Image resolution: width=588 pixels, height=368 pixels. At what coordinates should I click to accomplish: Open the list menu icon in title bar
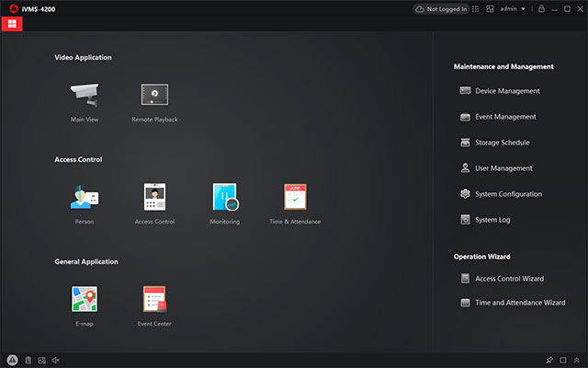(x=478, y=9)
